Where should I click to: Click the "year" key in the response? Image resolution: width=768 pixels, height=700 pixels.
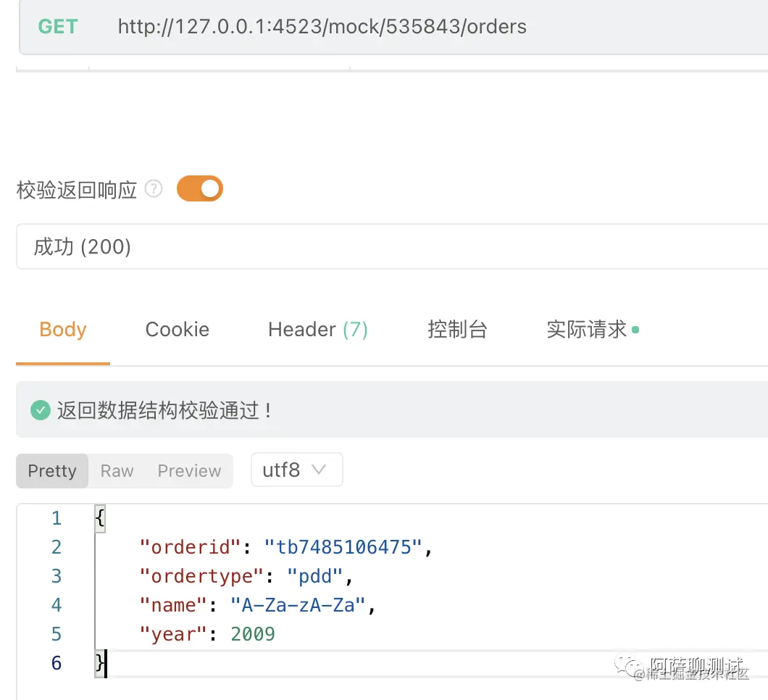click(173, 634)
